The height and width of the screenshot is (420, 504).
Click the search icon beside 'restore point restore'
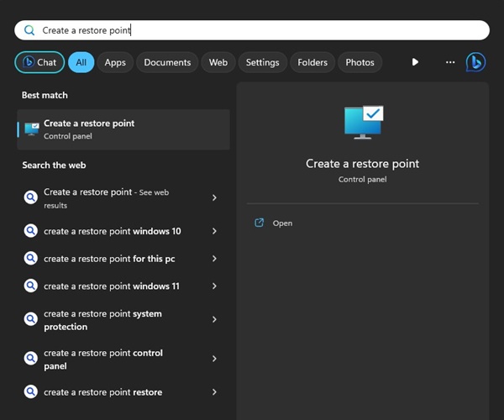[x=31, y=392]
